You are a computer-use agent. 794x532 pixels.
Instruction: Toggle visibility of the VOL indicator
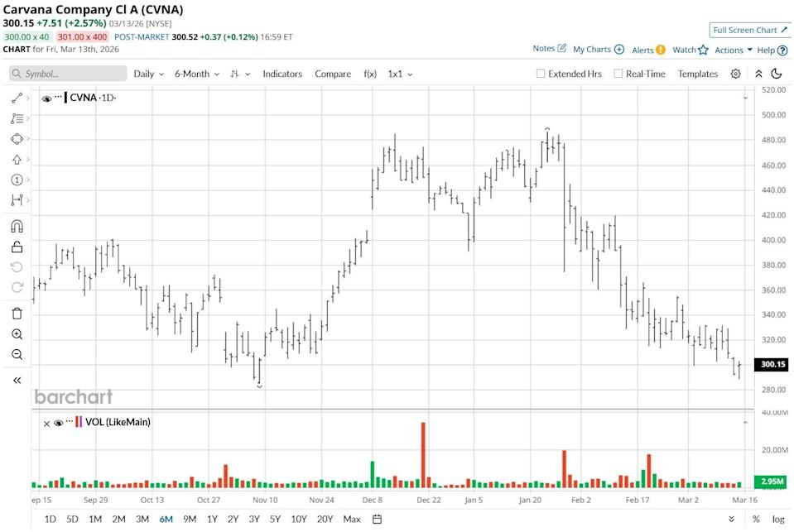click(x=58, y=423)
